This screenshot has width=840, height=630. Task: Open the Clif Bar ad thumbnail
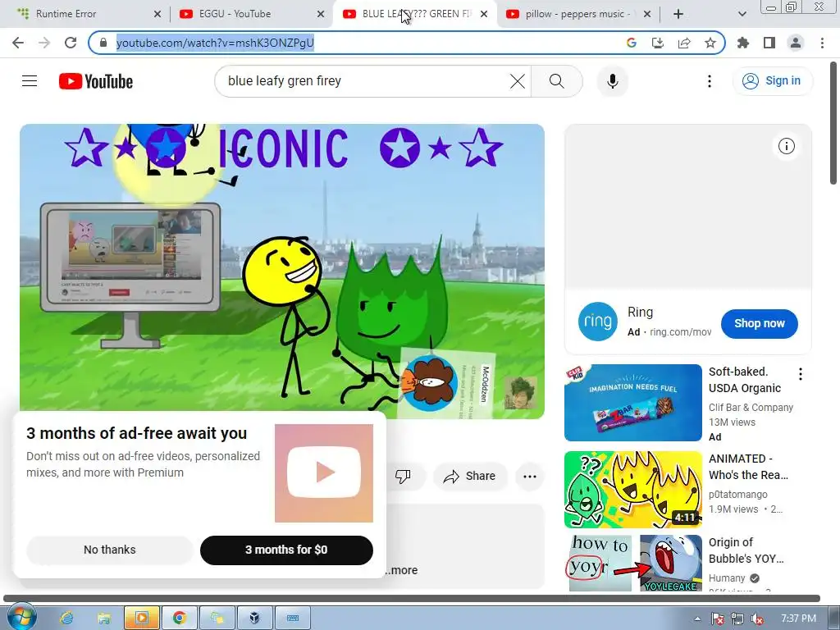tap(632, 402)
